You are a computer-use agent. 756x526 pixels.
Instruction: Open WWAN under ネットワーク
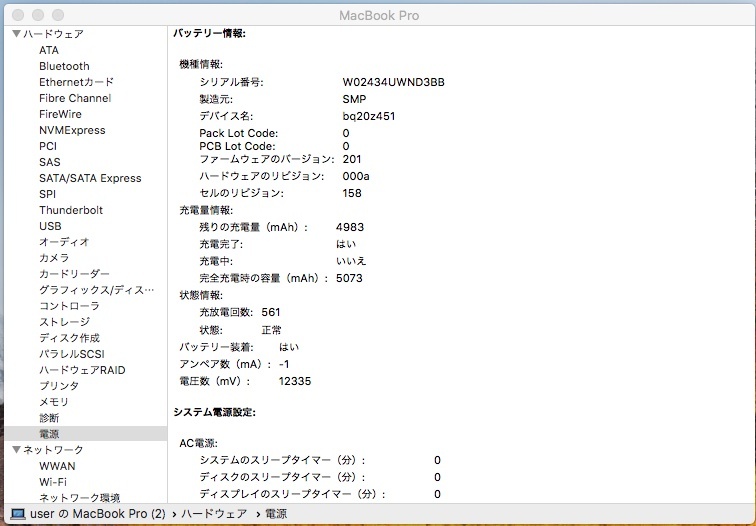pyautogui.click(x=57, y=466)
